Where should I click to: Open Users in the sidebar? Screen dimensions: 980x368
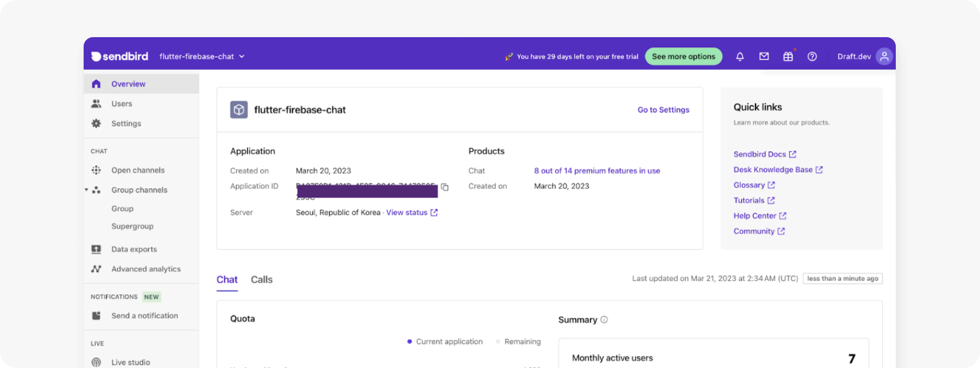click(141, 104)
